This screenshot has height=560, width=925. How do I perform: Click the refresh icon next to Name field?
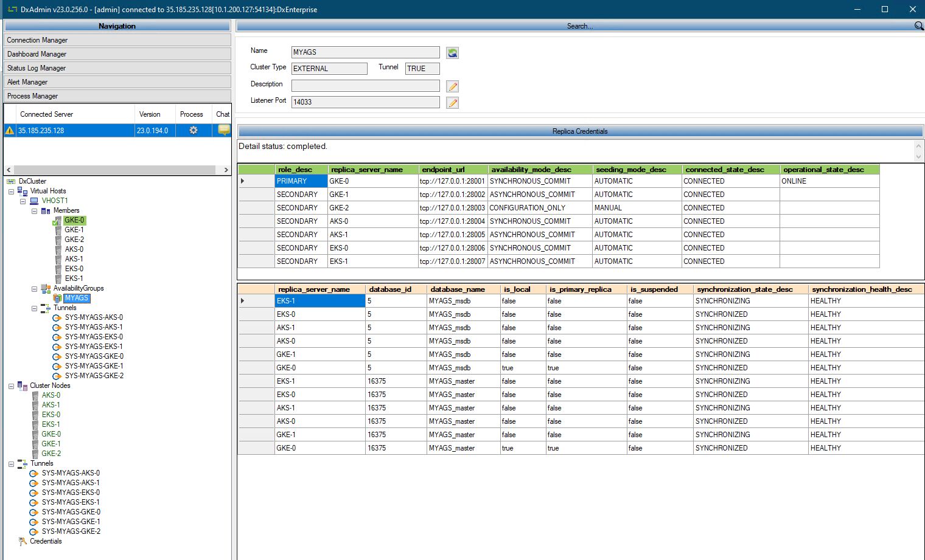(452, 53)
